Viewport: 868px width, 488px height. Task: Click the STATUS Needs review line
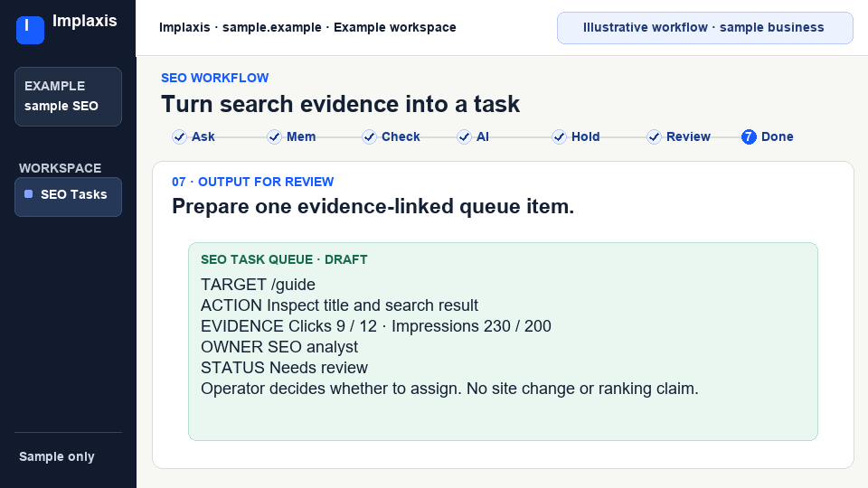pyautogui.click(x=284, y=368)
